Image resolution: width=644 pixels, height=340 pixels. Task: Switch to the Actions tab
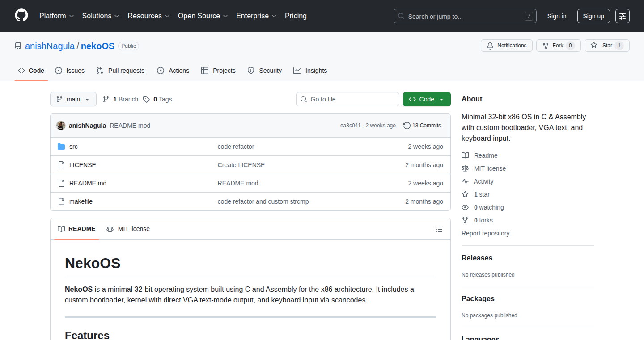tap(173, 71)
